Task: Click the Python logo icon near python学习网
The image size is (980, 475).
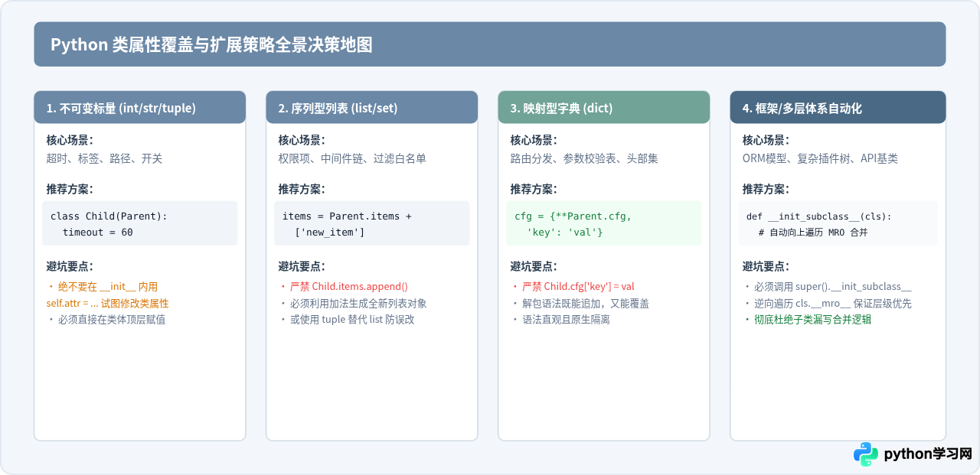Action: [x=866, y=454]
